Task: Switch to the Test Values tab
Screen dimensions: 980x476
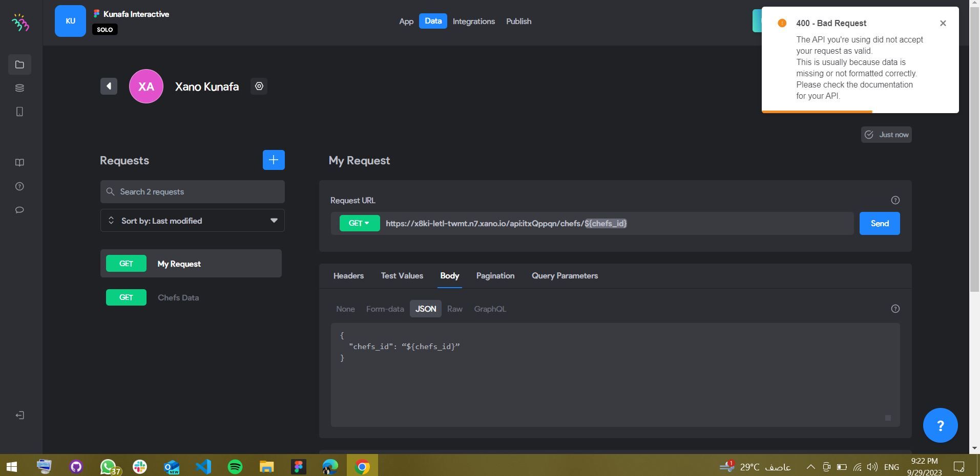Action: [402, 276]
